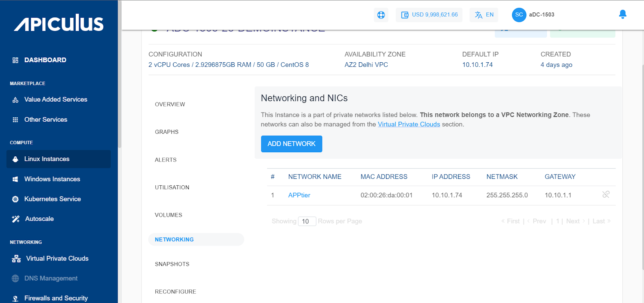
Task: Open Value Added Services
Action: tap(56, 99)
